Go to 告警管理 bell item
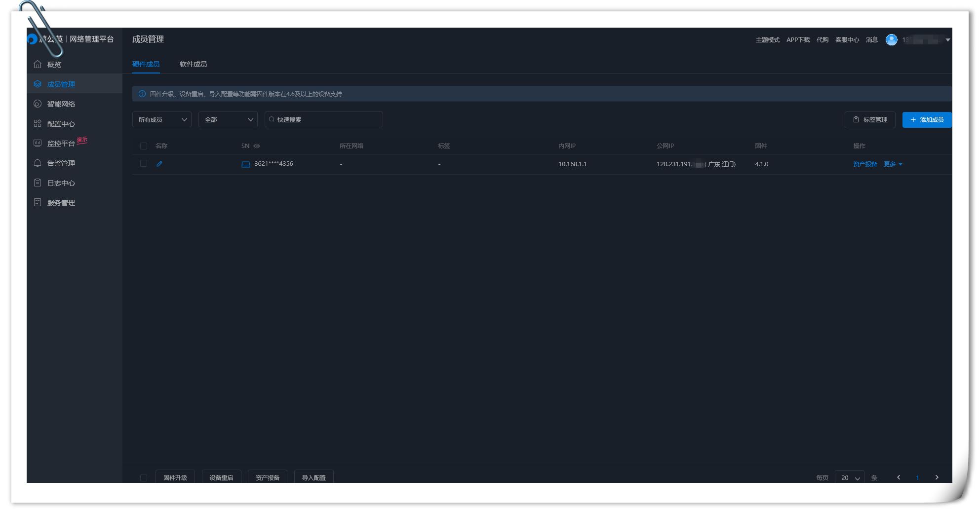The height and width of the screenshot is (514, 980). tap(61, 163)
